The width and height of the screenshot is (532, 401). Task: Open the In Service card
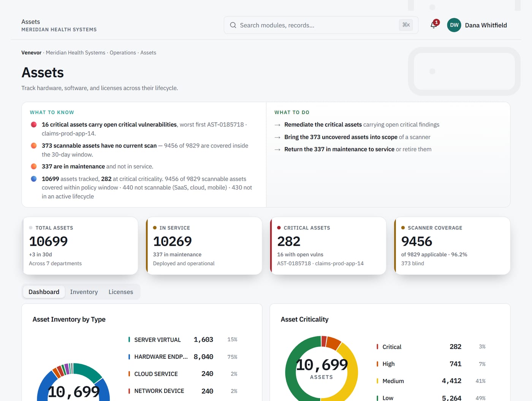[204, 246]
